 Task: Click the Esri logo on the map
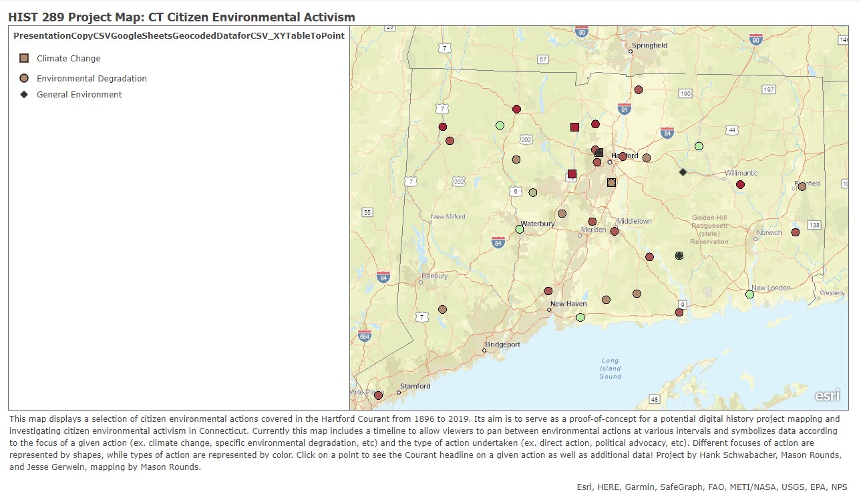(827, 395)
